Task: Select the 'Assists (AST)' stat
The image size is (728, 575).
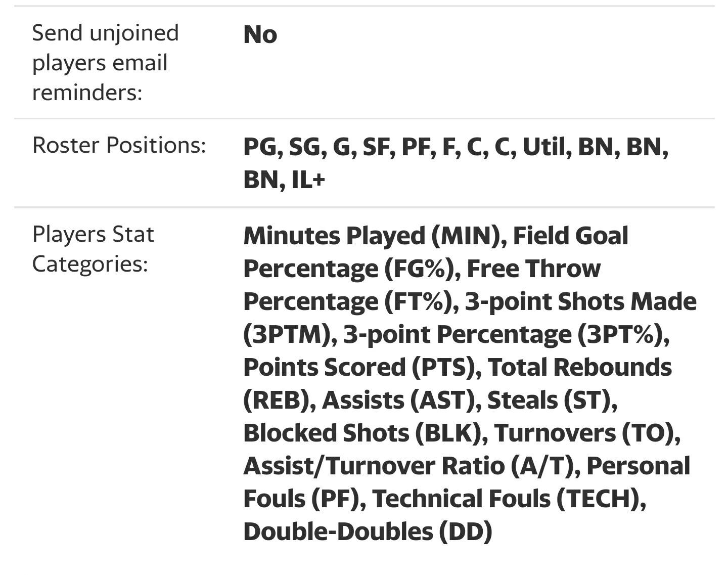Action: pos(398,400)
